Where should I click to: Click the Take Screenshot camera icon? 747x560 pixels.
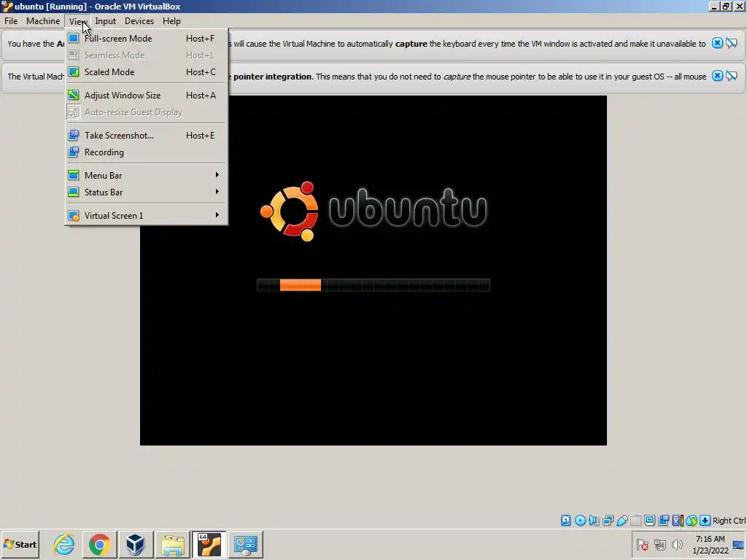pyautogui.click(x=74, y=135)
